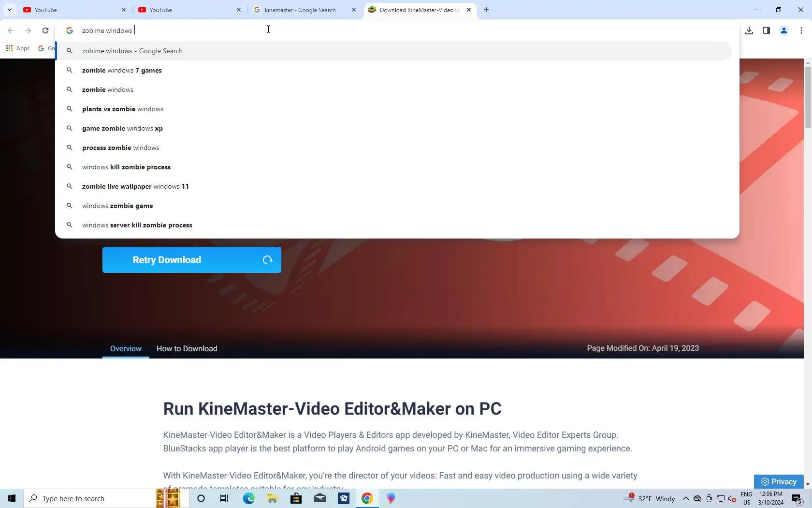Open Microsoft Store from the taskbar
The width and height of the screenshot is (812, 508).
point(296,498)
